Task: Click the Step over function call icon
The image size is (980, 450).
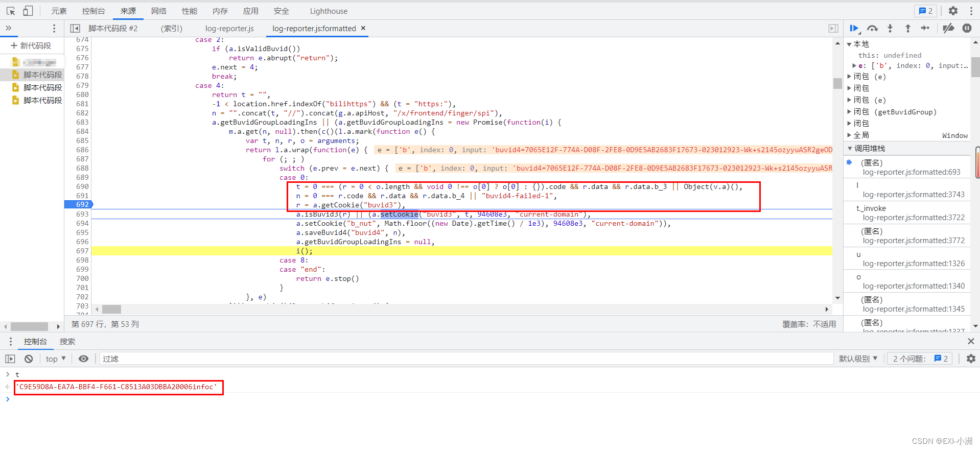Action: click(872, 29)
